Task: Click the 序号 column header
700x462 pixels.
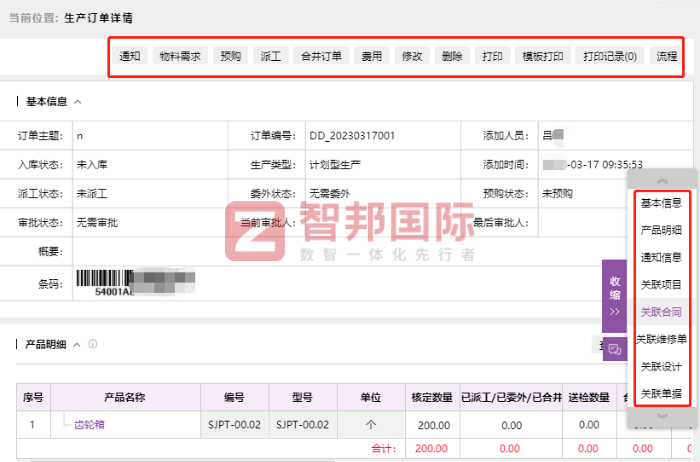Action: pyautogui.click(x=33, y=397)
